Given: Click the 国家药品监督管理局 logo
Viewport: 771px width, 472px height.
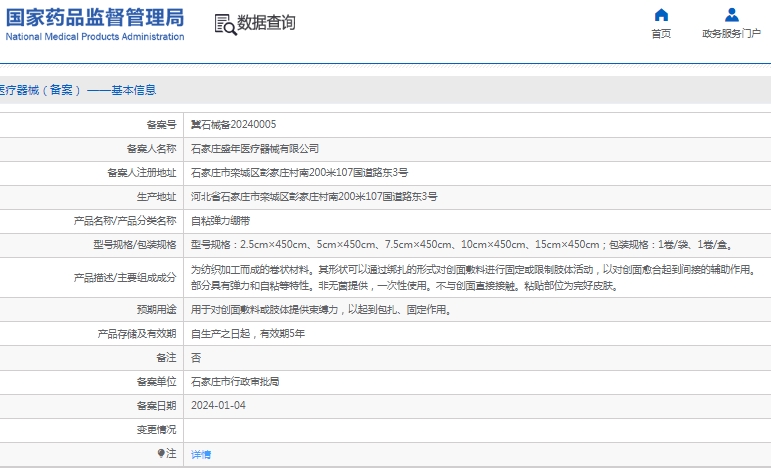Looking at the screenshot, I should 95,24.
